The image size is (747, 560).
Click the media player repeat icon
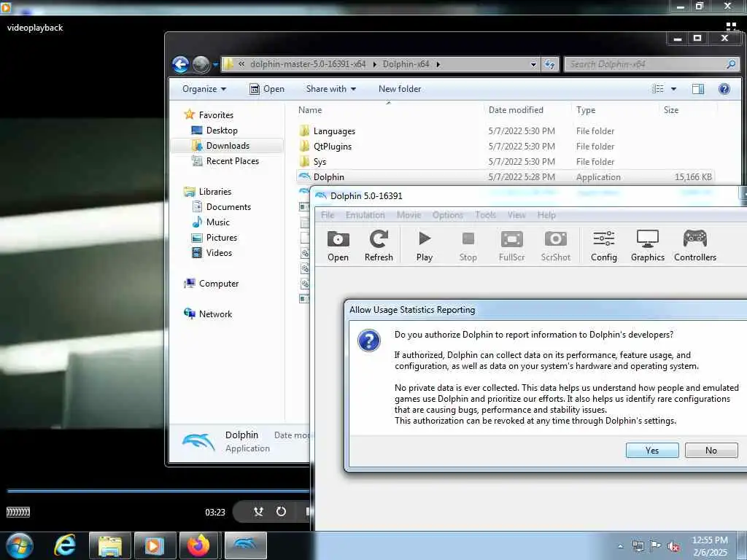point(281,511)
